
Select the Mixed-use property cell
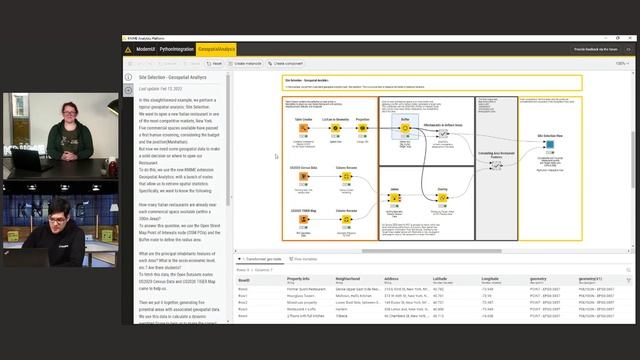coord(301,302)
